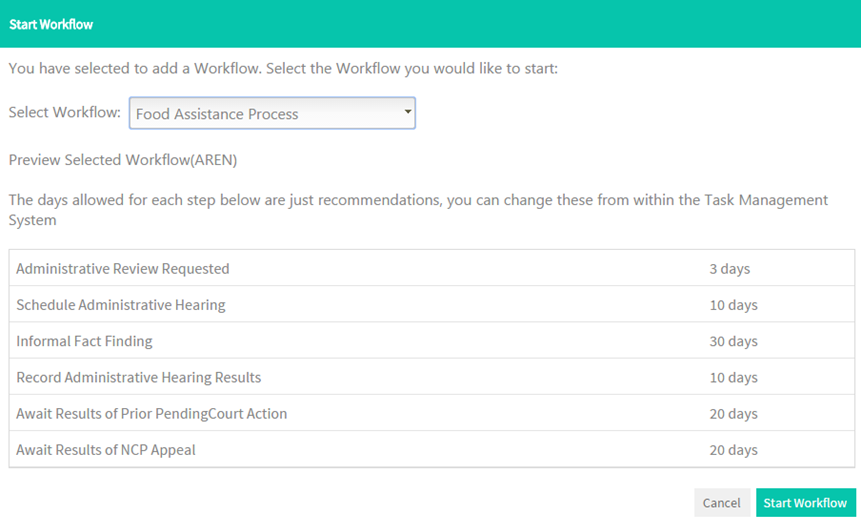This screenshot has height=531, width=861.
Task: Select the Schedule Administrative Hearing step
Action: (x=431, y=304)
